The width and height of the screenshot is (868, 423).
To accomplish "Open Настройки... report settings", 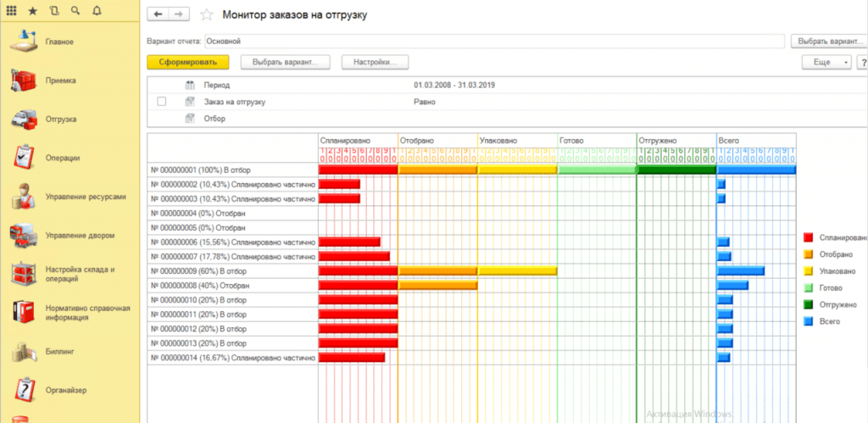I will (x=375, y=62).
